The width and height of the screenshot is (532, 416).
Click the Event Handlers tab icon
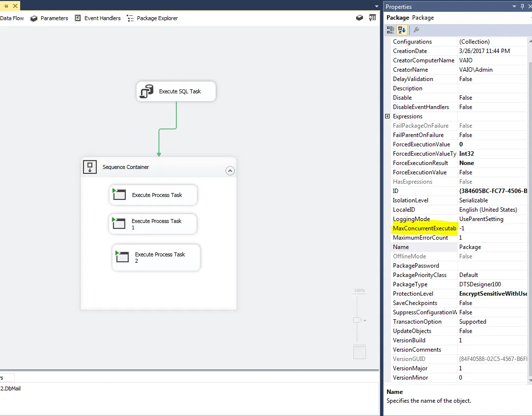(78, 18)
